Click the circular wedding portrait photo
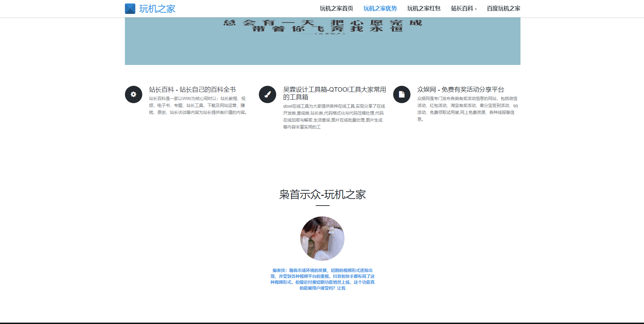The height and width of the screenshot is (324, 644). [x=323, y=238]
